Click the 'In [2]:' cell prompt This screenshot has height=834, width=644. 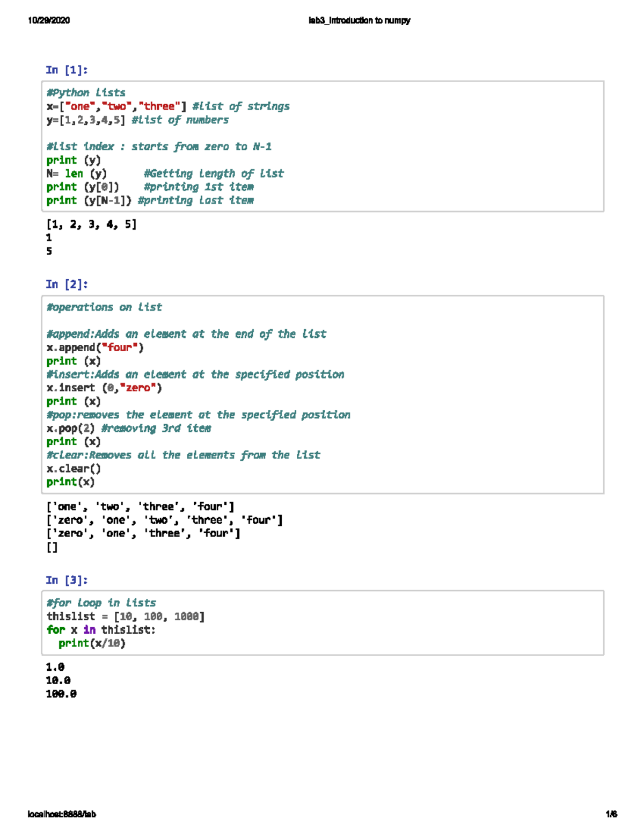click(67, 284)
